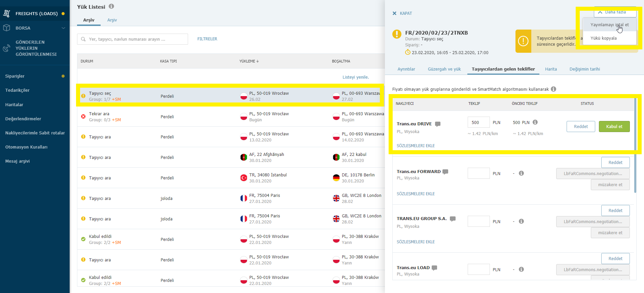Viewport: 644px width, 293px height.
Task: Click the chat icon beside Trans.eu FORWARD
Action: [x=445, y=172]
